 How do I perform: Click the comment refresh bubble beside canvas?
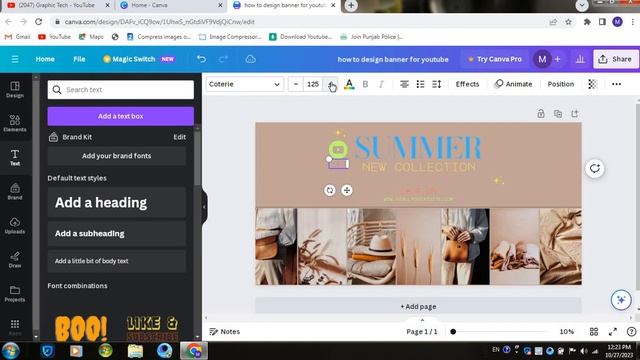pyautogui.click(x=595, y=169)
